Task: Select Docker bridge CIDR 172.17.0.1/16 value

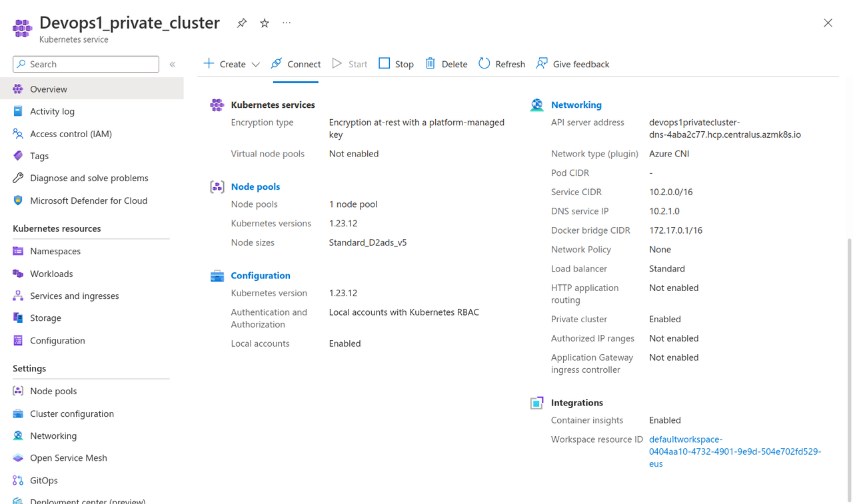Action: (x=676, y=230)
